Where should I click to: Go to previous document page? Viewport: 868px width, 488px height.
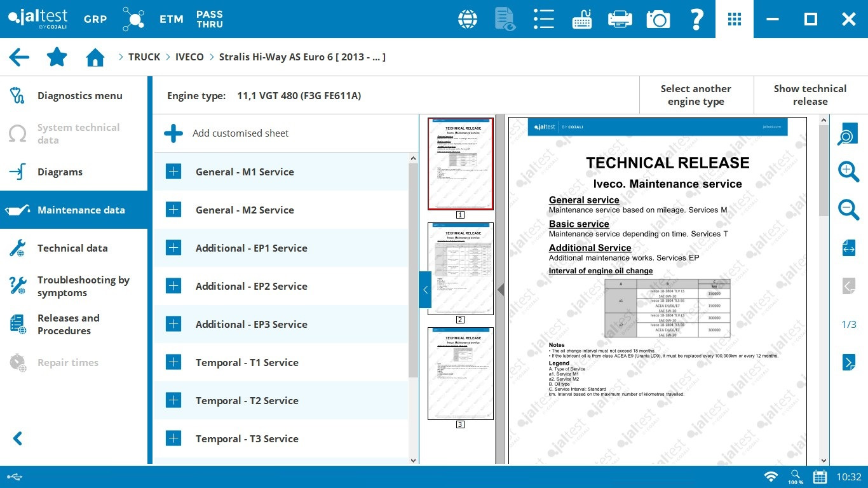click(x=849, y=286)
